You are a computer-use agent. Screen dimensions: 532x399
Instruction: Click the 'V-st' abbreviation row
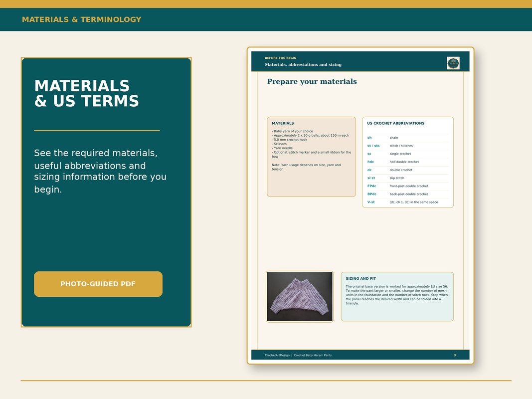tap(408, 202)
